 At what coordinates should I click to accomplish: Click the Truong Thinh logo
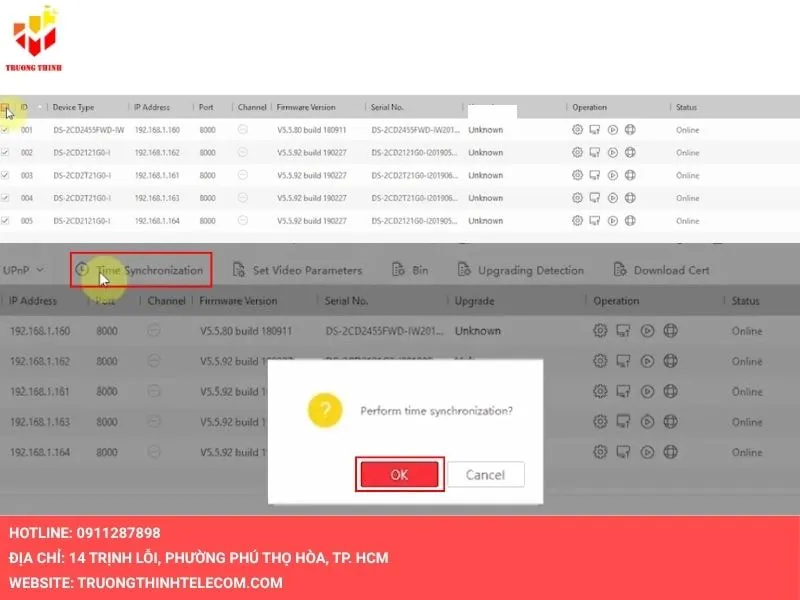pyautogui.click(x=36, y=38)
